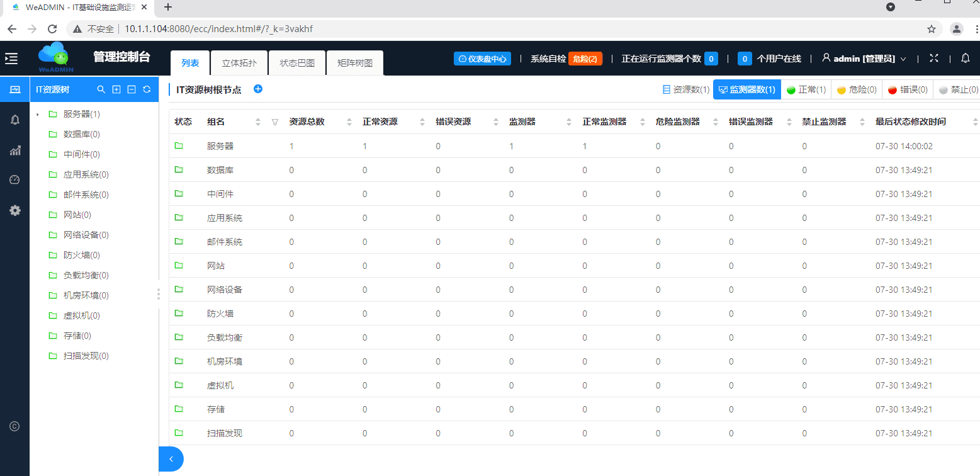The width and height of the screenshot is (980, 476).
Task: Filter by 危险(0) status
Action: 857,90
